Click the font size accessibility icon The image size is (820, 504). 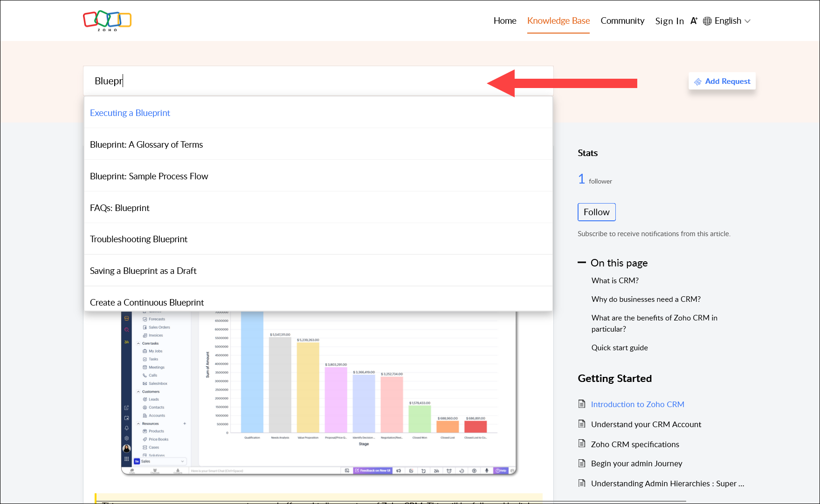(694, 21)
